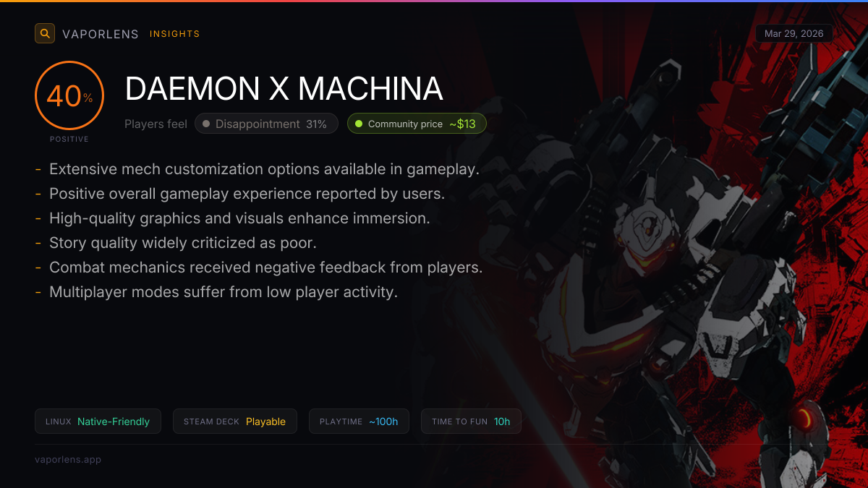Open the INSIGHTS tab label

pyautogui.click(x=174, y=34)
